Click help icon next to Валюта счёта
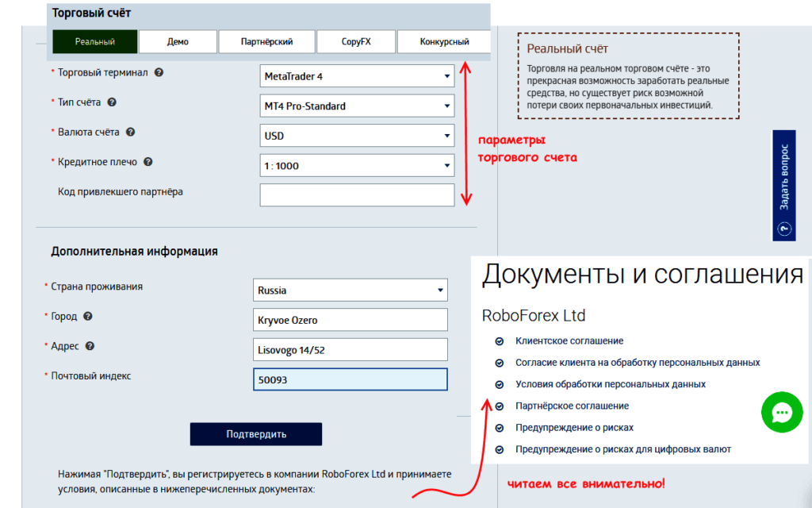The image size is (812, 508). point(130,133)
